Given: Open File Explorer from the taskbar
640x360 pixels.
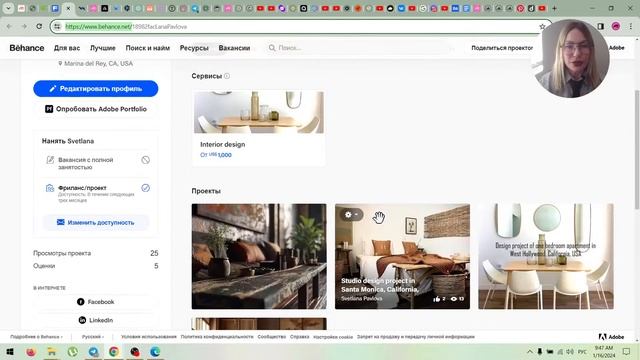Looking at the screenshot, I should pyautogui.click(x=51, y=351).
